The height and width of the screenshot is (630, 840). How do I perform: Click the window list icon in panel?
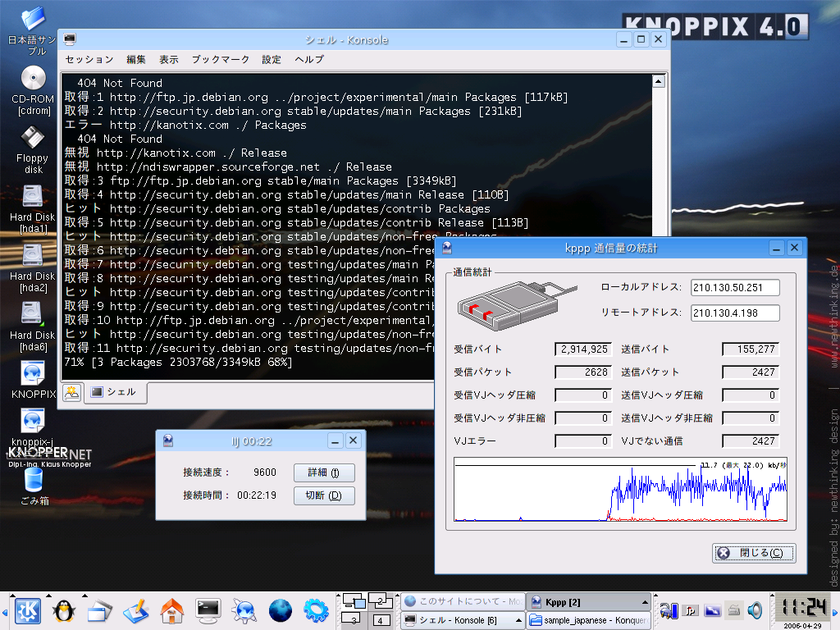pos(99,610)
